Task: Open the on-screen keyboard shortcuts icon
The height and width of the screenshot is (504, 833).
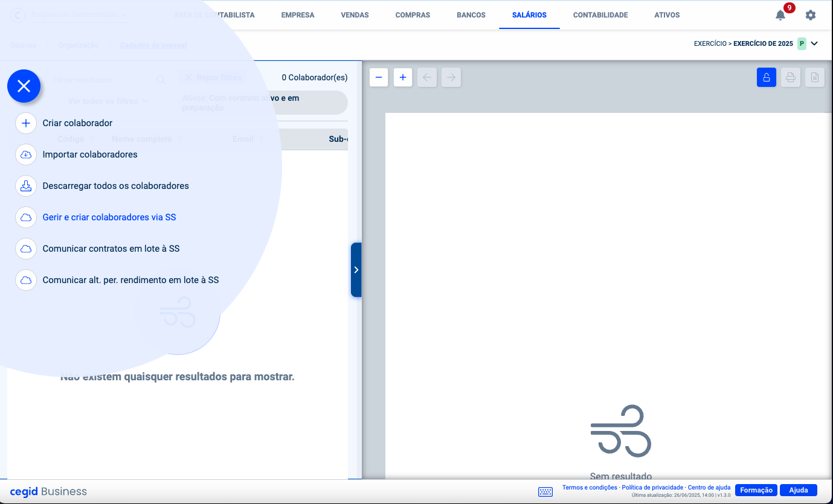Action: tap(545, 491)
